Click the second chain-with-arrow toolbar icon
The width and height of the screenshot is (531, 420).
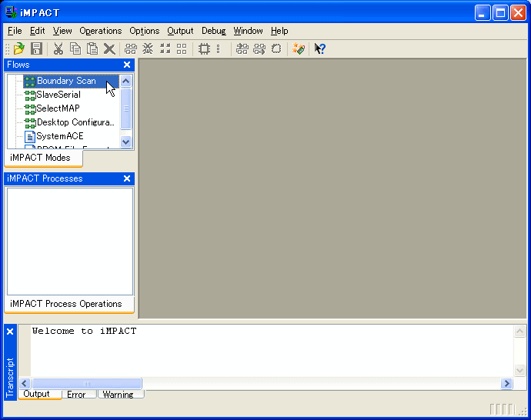coord(259,48)
